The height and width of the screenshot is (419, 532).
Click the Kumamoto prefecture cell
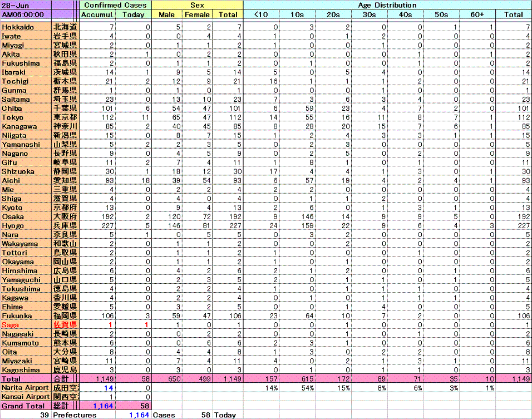tap(26, 343)
